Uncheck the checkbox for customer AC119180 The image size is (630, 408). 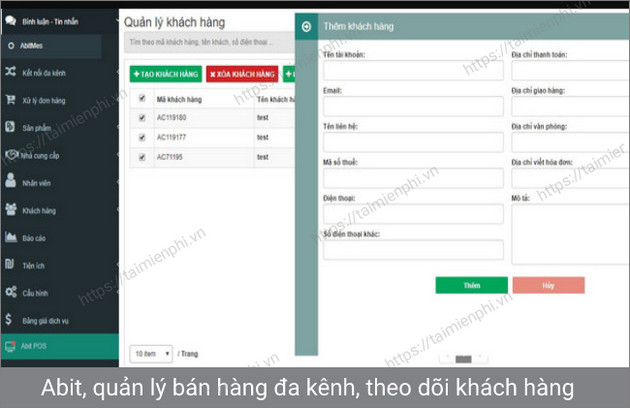[141, 117]
